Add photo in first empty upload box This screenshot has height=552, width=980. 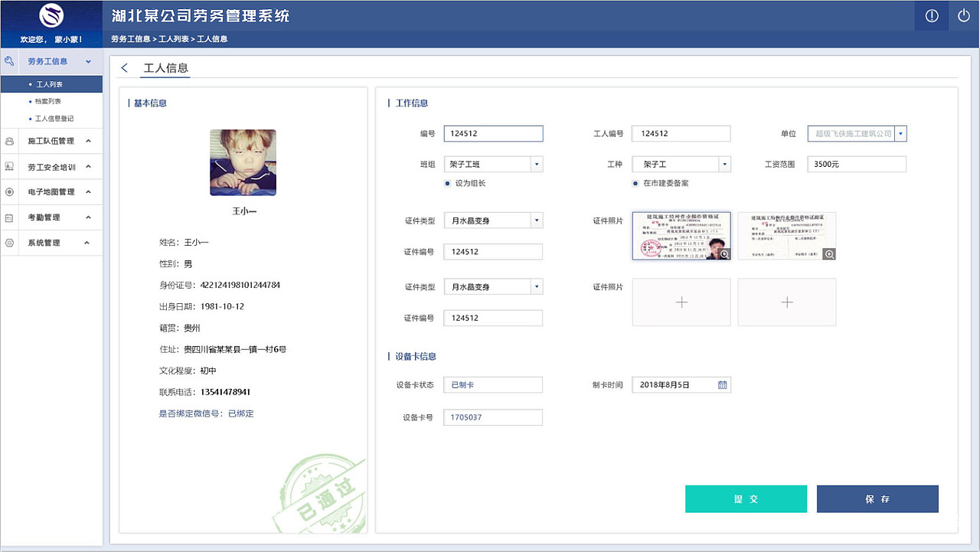(681, 302)
